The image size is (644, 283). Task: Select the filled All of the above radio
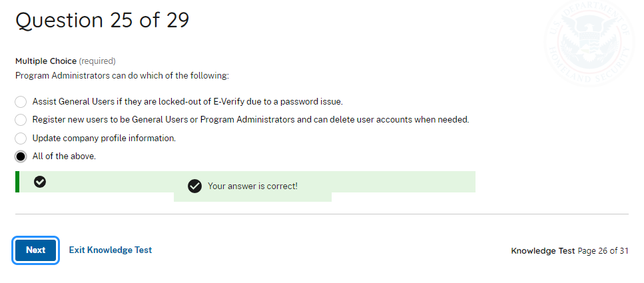tap(21, 156)
